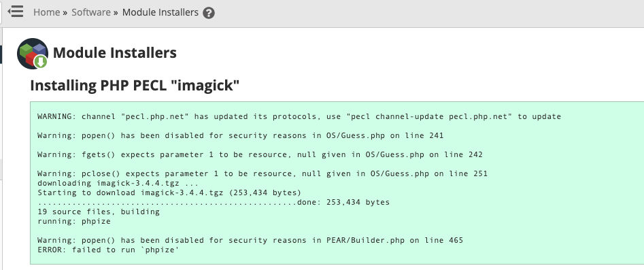Go to Home in the breadcrumb

tap(46, 12)
